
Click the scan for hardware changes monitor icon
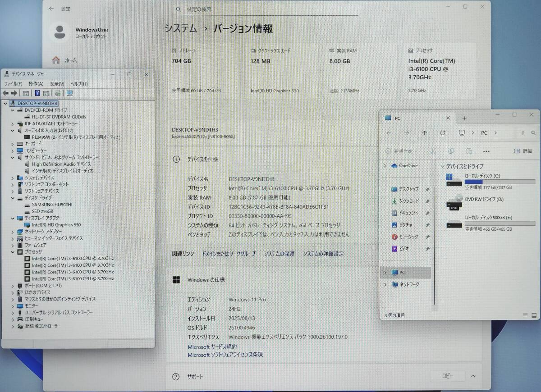(69, 93)
